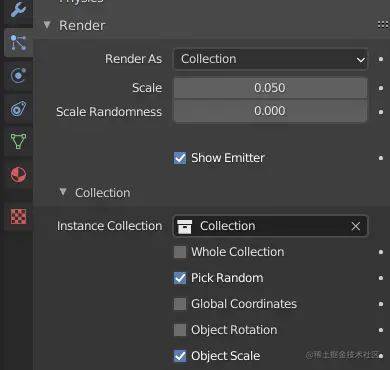
Task: Enable the Whole Collection checkbox
Action: point(180,252)
